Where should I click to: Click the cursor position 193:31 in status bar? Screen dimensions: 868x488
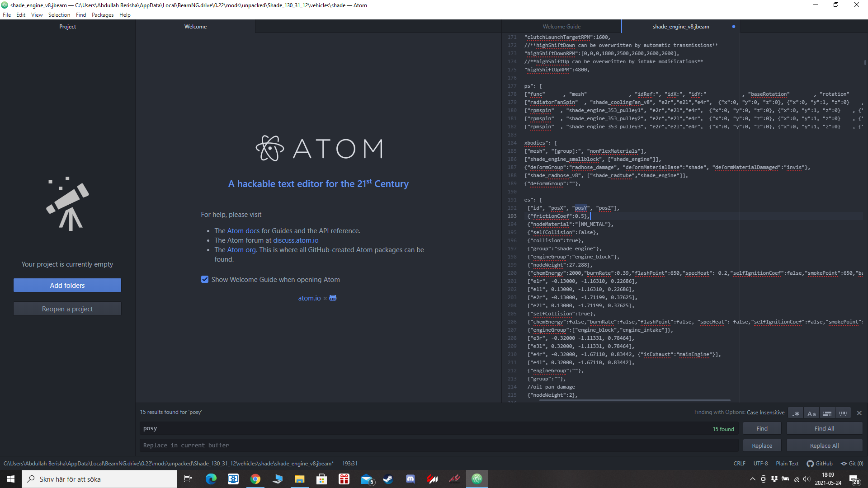pyautogui.click(x=350, y=464)
